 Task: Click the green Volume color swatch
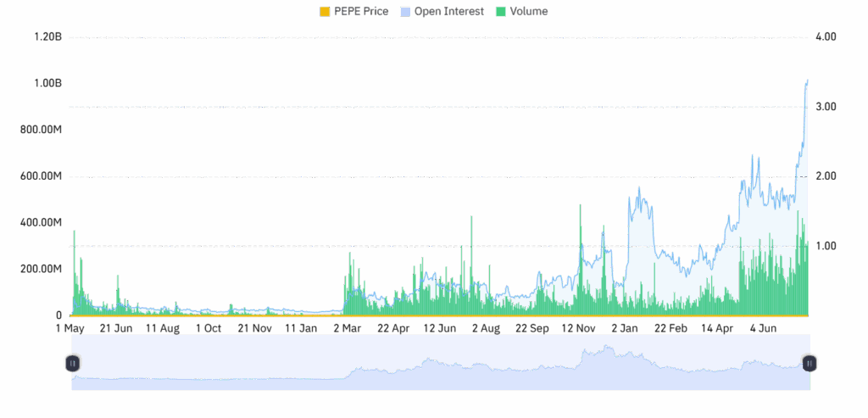[500, 12]
